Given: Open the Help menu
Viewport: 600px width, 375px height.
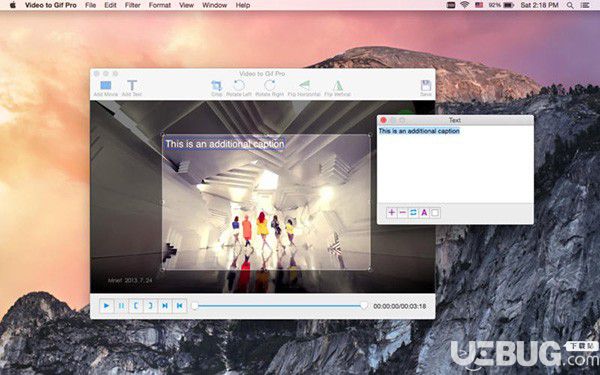Looking at the screenshot, I should click(243, 5).
